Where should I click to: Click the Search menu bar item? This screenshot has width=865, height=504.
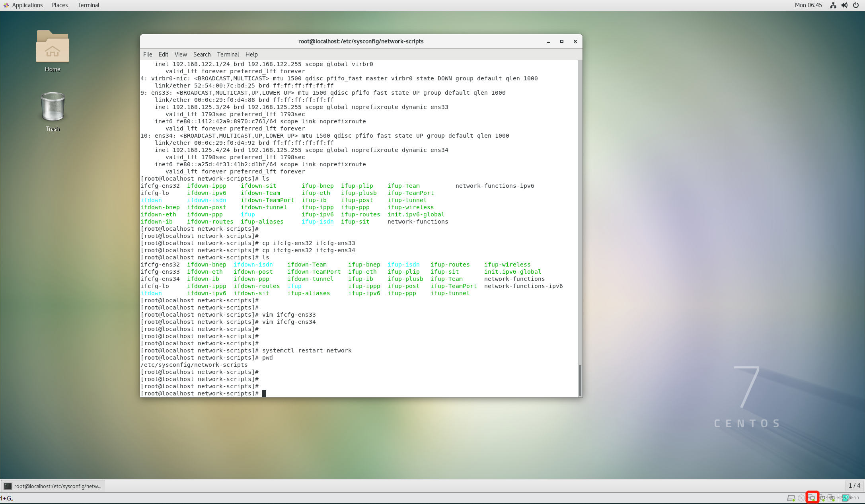pyautogui.click(x=202, y=54)
